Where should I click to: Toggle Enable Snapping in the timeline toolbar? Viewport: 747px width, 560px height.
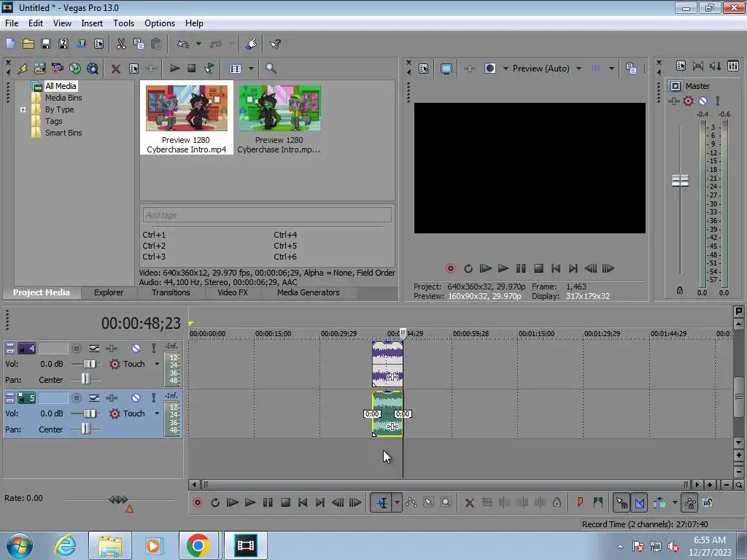[x=622, y=502]
